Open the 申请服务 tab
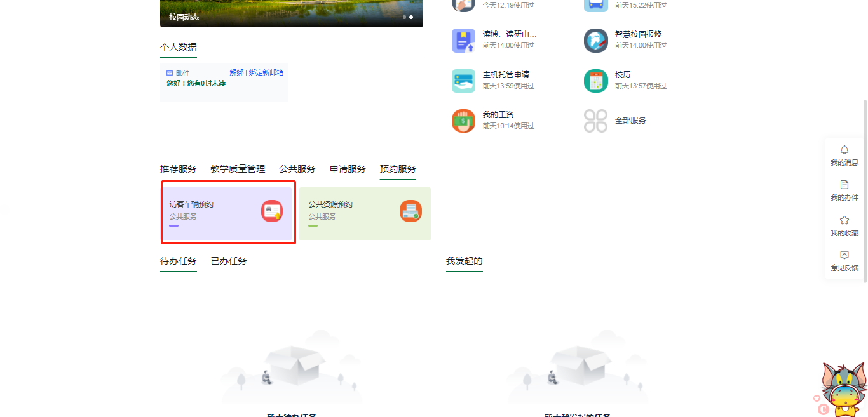868x417 pixels. [x=348, y=169]
